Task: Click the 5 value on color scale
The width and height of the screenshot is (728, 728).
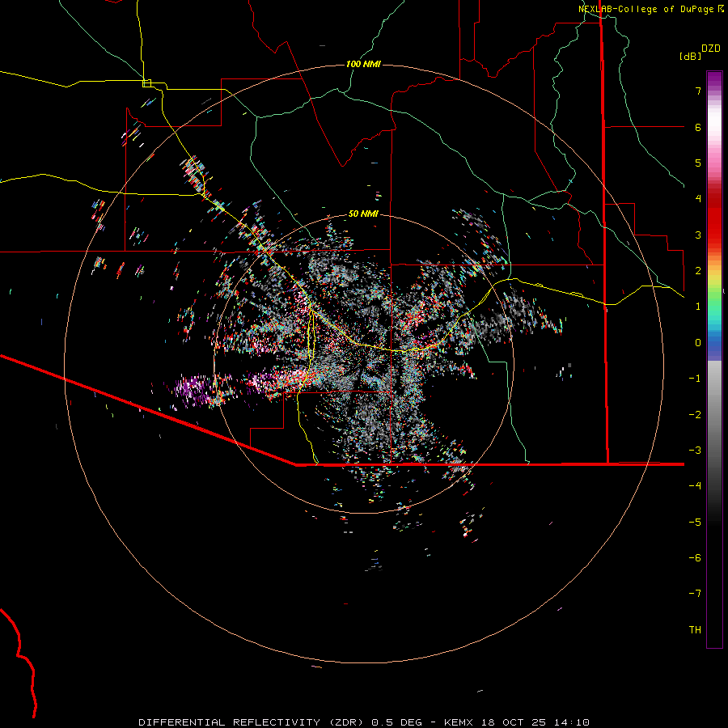Action: pos(698,163)
